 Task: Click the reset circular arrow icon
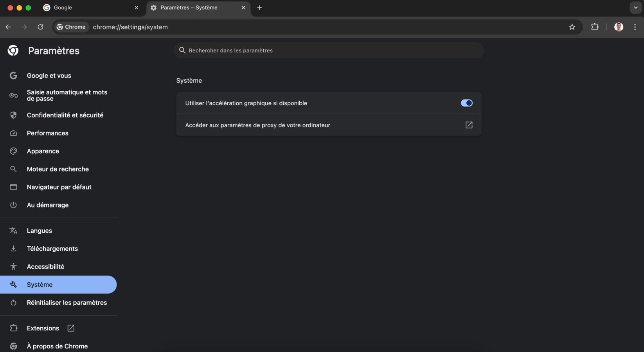click(x=13, y=303)
